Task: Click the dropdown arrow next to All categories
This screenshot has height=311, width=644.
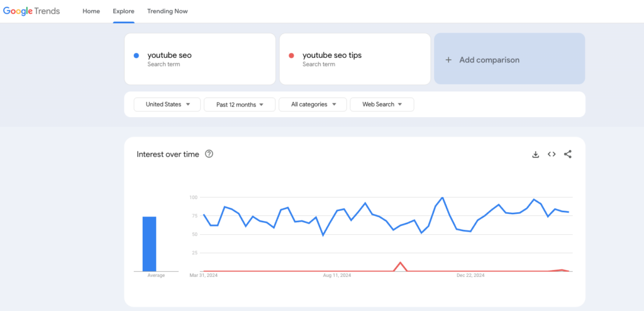Action: click(334, 105)
